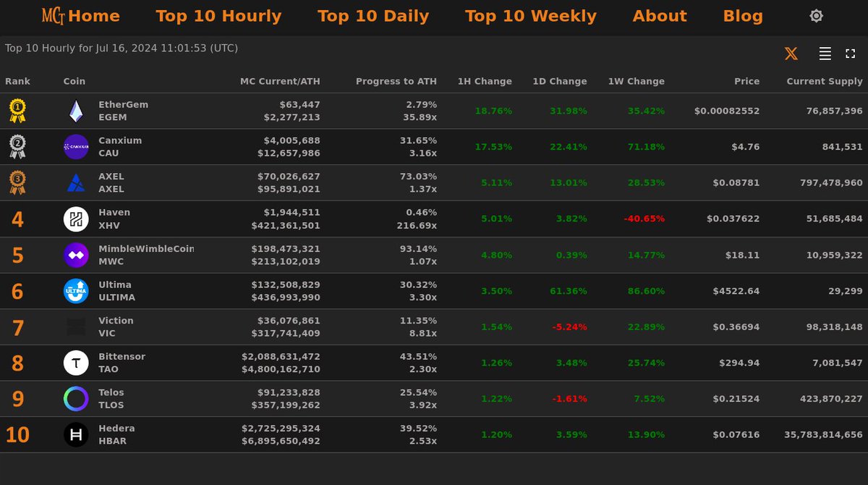Image resolution: width=868 pixels, height=485 pixels.
Task: Sort by the 1D Change header
Action: 560,81
